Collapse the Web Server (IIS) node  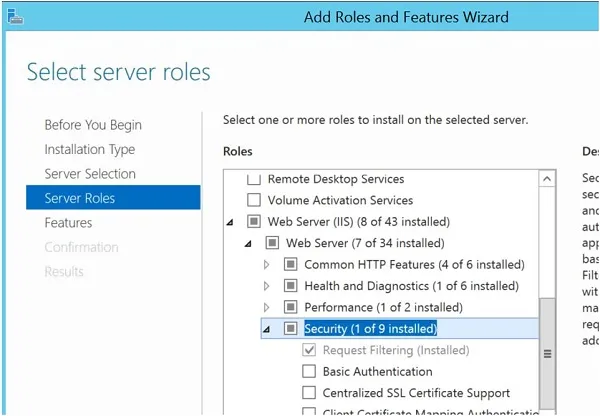coord(229,222)
